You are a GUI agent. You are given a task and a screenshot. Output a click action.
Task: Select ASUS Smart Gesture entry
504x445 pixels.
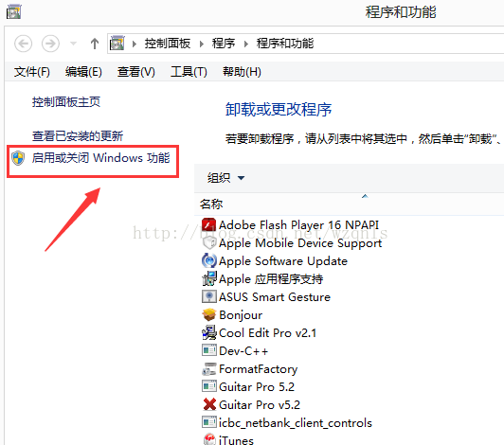pos(275,297)
